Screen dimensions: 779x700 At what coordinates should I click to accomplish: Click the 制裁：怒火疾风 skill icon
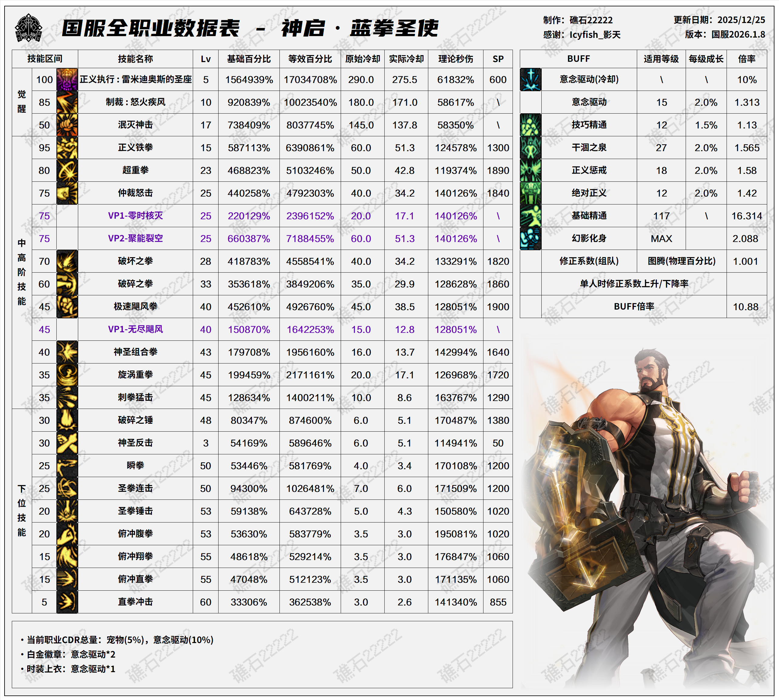coord(67,102)
